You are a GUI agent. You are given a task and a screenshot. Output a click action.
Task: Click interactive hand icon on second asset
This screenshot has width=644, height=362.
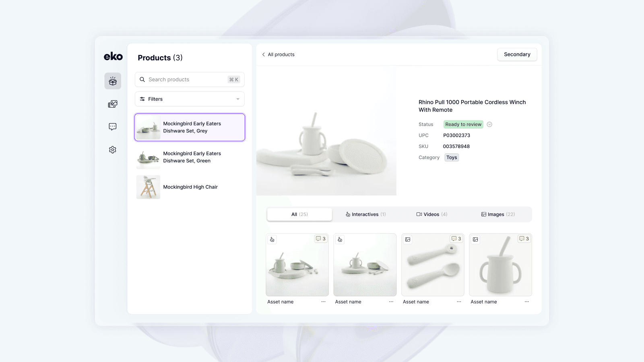click(340, 239)
